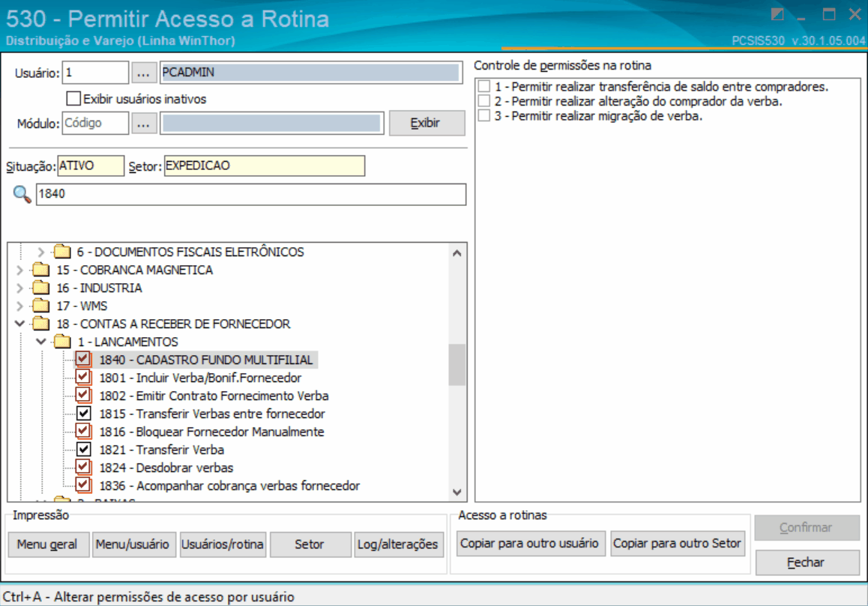Click Menu geral print button
Viewport: 868px width, 606px height.
(48, 545)
